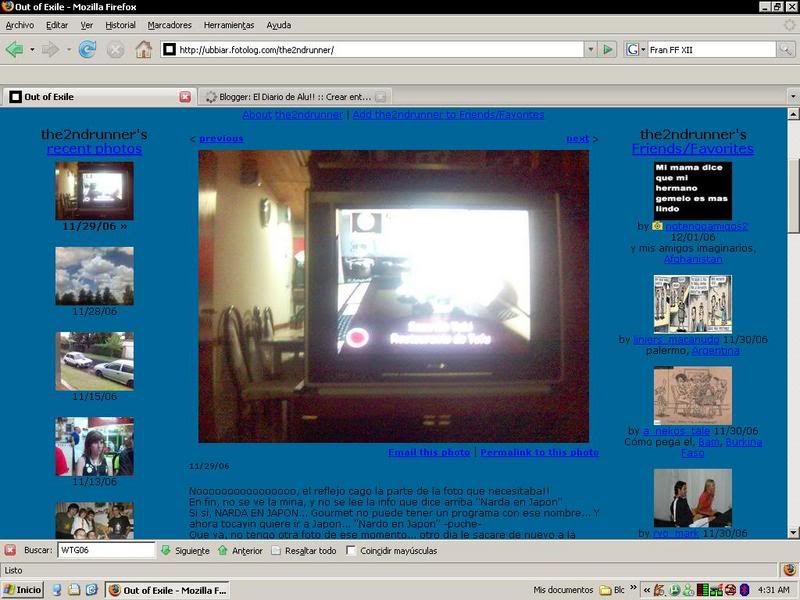The height and width of the screenshot is (600, 800).
Task: Click the Buscar find input field
Action: [x=106, y=550]
